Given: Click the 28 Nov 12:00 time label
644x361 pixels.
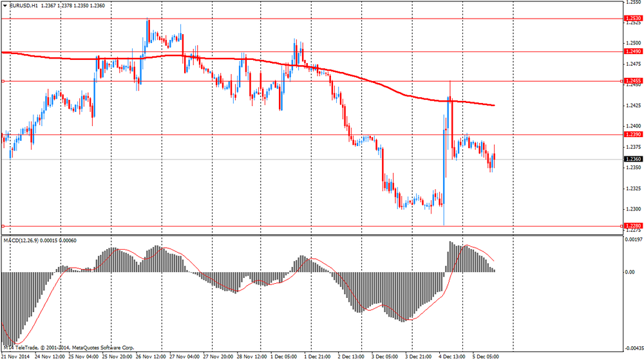Looking at the screenshot, I should pos(252,356).
